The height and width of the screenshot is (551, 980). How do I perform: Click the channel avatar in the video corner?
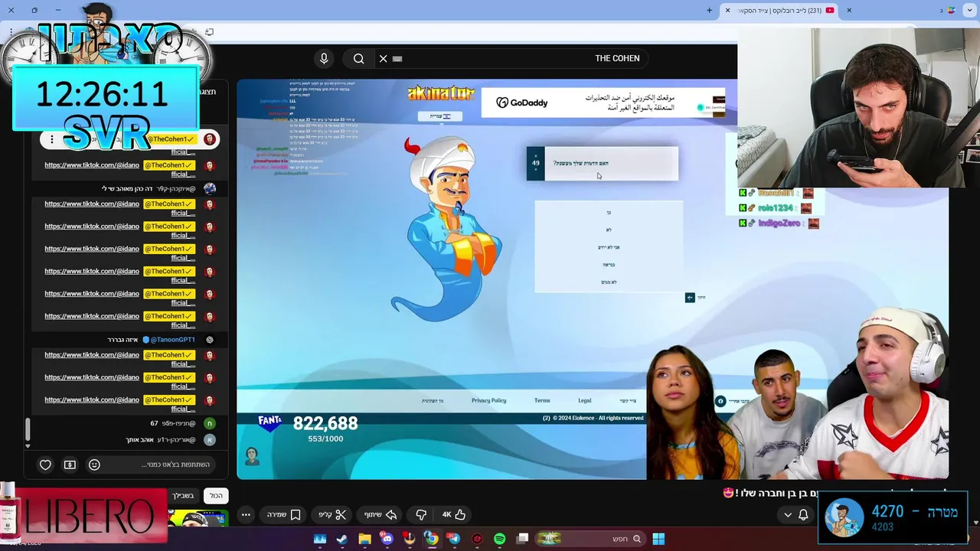click(252, 456)
